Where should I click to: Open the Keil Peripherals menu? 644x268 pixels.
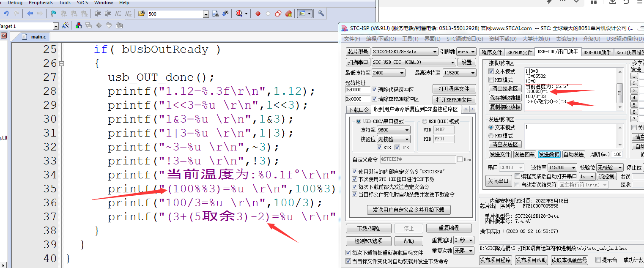tap(41, 3)
